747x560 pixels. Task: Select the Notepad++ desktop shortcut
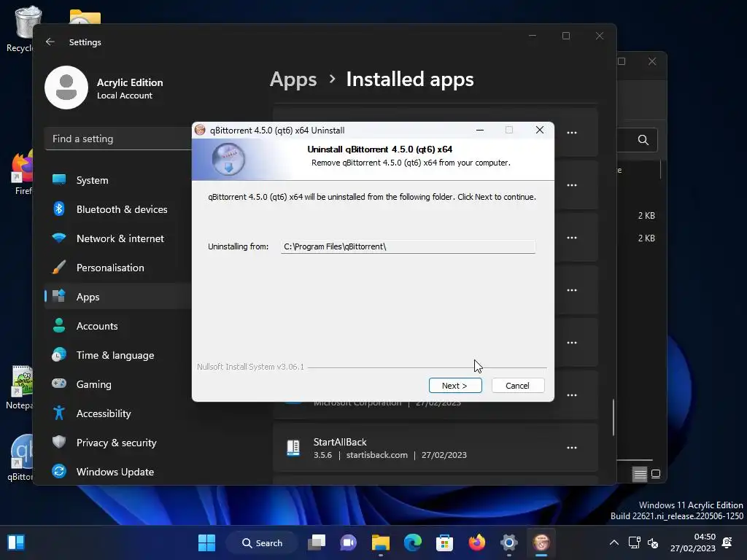click(20, 386)
